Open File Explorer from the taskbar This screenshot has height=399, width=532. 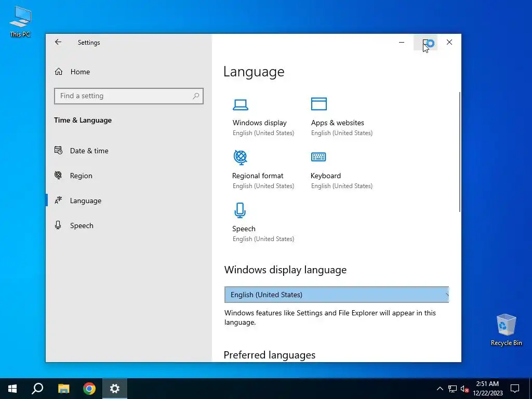pos(63,389)
